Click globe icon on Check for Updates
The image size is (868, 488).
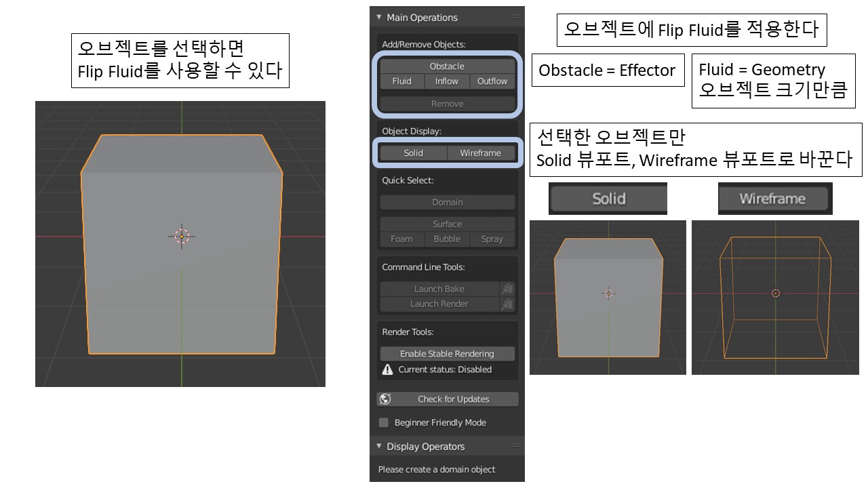coord(385,399)
